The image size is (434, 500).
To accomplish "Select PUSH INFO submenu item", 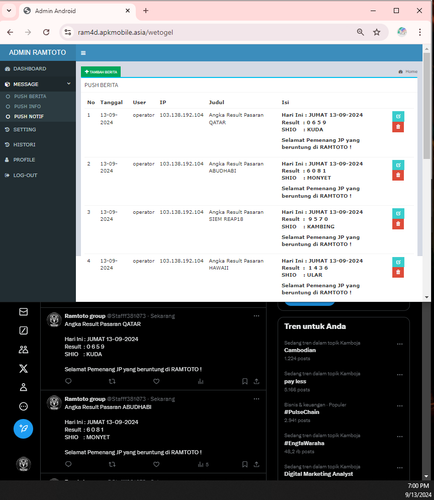I will coord(27,106).
